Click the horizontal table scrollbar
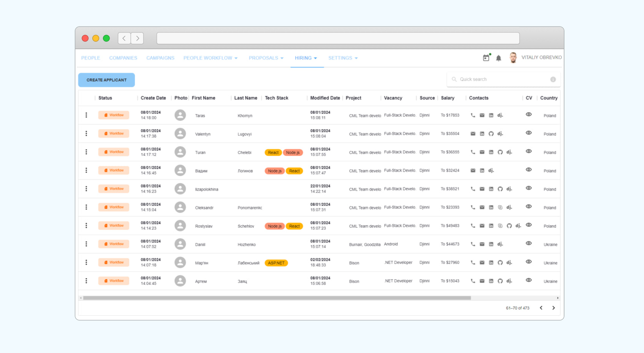This screenshot has height=353, width=644. [x=277, y=298]
